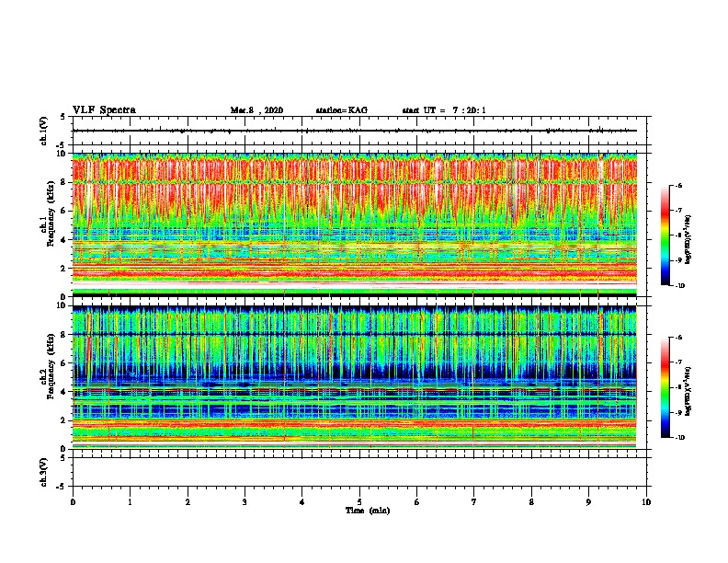Viewport: 728px width, 563px height.
Task: Click time axis tick label "1"
Action: pyautogui.click(x=130, y=502)
